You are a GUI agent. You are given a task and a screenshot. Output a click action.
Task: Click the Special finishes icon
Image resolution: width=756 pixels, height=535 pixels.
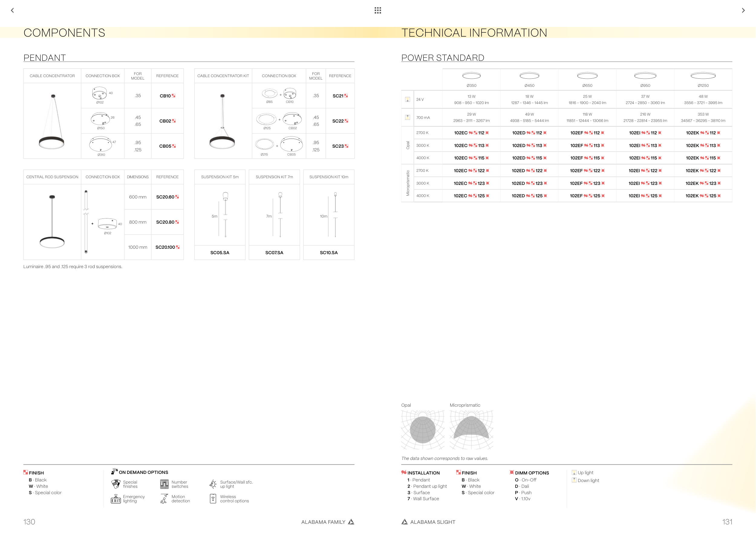click(116, 484)
